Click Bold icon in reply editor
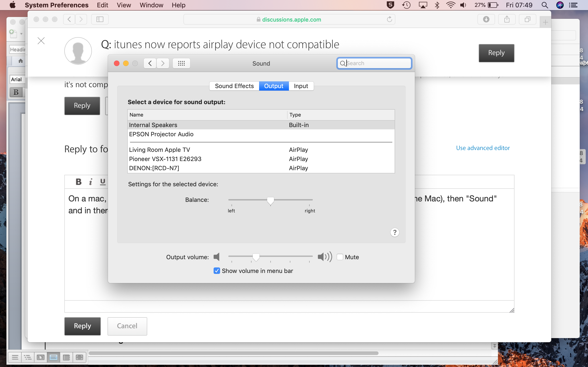 (79, 182)
